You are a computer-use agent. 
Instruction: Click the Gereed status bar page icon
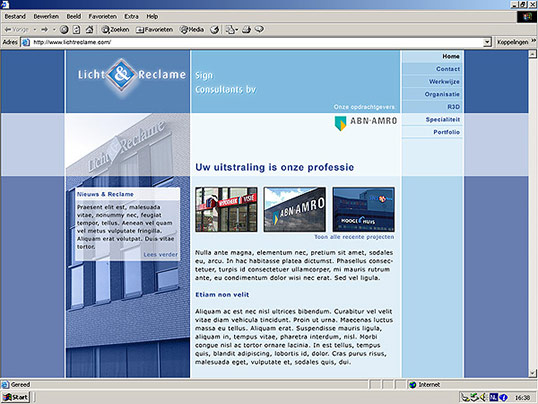click(5, 384)
